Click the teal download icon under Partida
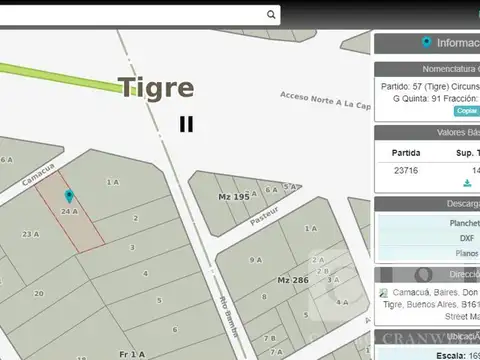This screenshot has height=360, width=480. pos(467,183)
